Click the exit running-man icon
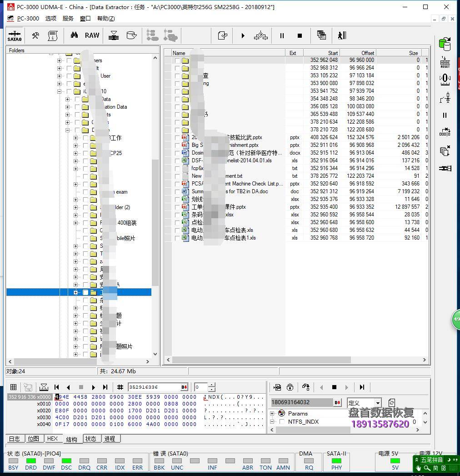The image size is (460, 476). pos(342,35)
